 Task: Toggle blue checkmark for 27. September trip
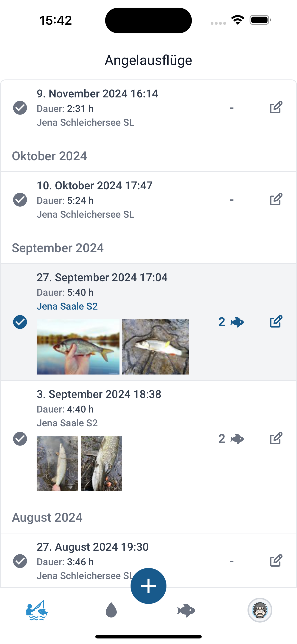click(x=20, y=322)
